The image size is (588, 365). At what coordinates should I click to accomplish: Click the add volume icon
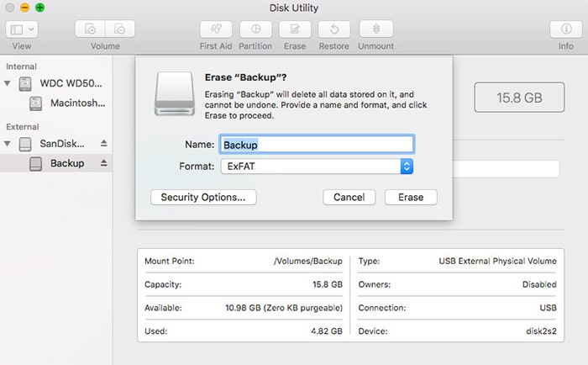click(x=90, y=29)
